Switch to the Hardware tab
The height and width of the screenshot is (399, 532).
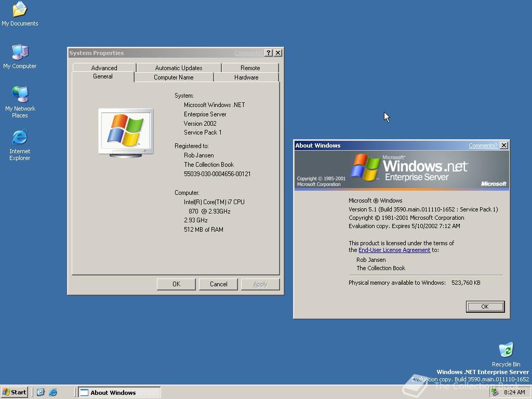click(246, 77)
